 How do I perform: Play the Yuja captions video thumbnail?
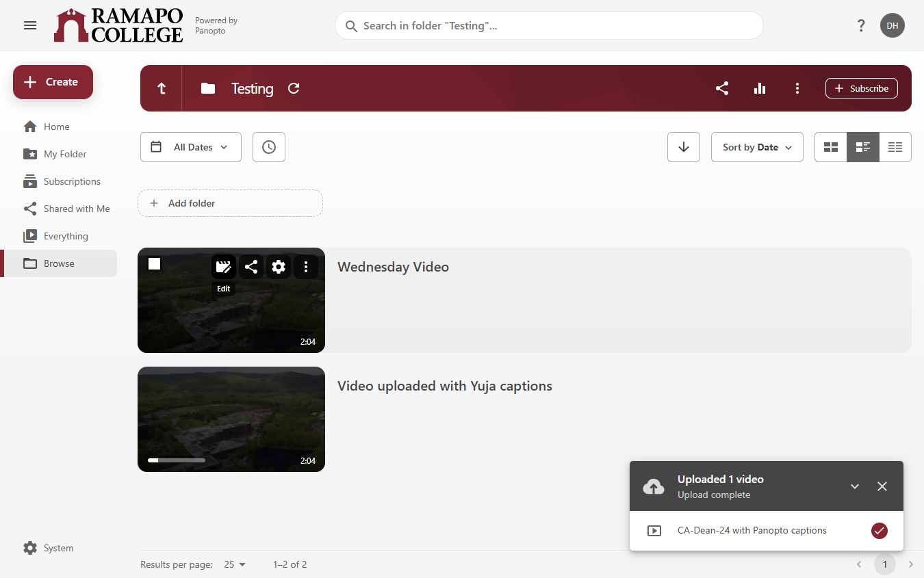coord(231,419)
